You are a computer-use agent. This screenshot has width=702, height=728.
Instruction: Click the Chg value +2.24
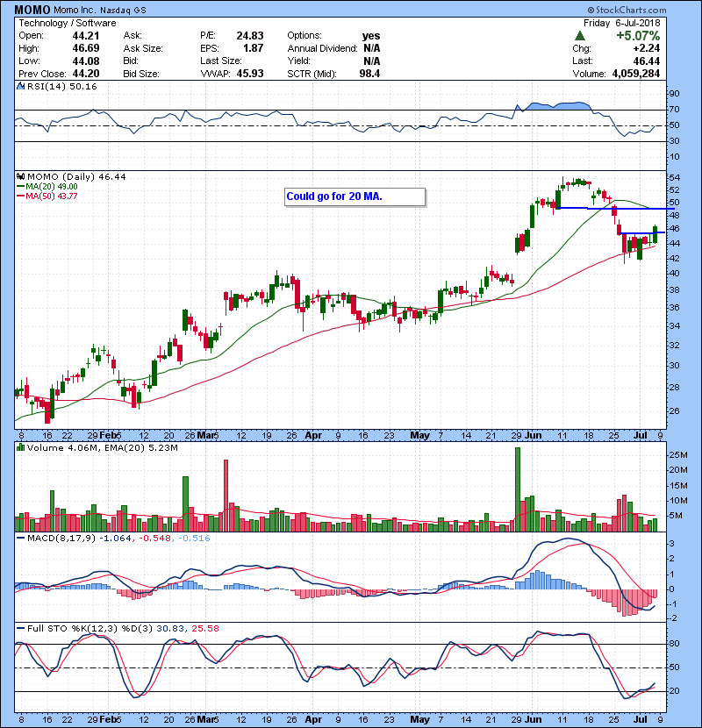click(x=646, y=48)
